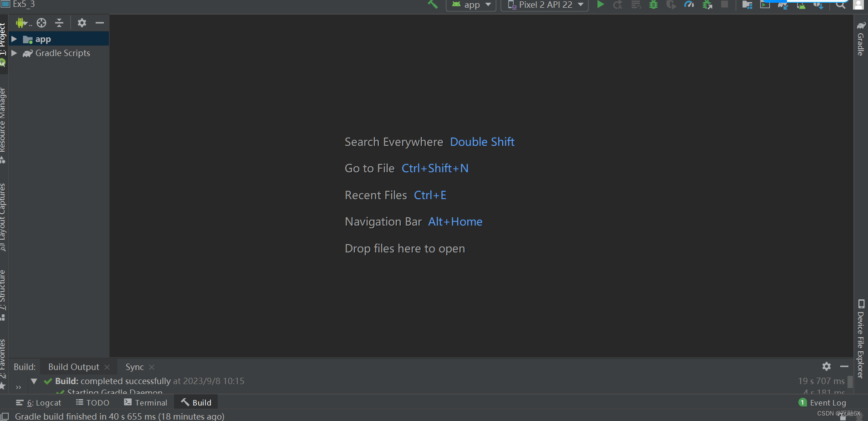
Task: Click the '19 s 707 ms' build duration
Action: (x=821, y=381)
